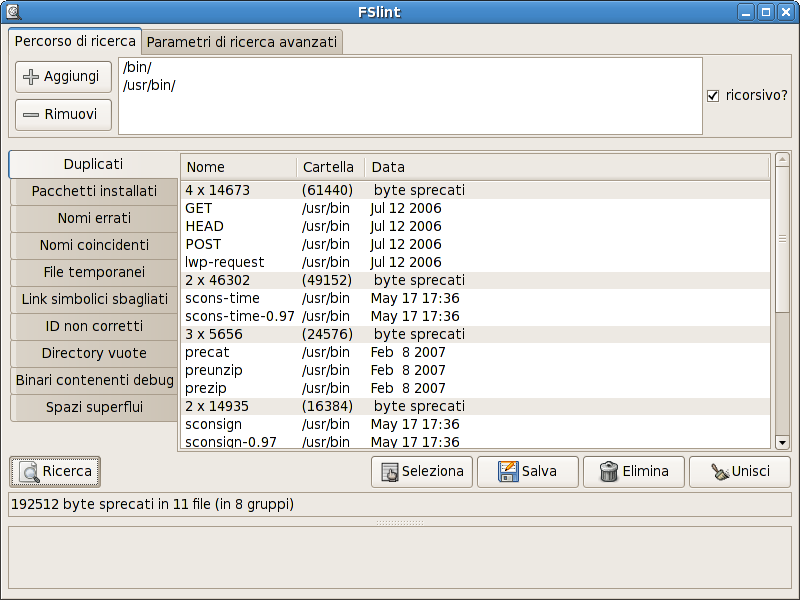This screenshot has width=800, height=600.
Task: Click the minus icon on Rimuovi button
Action: (x=31, y=115)
